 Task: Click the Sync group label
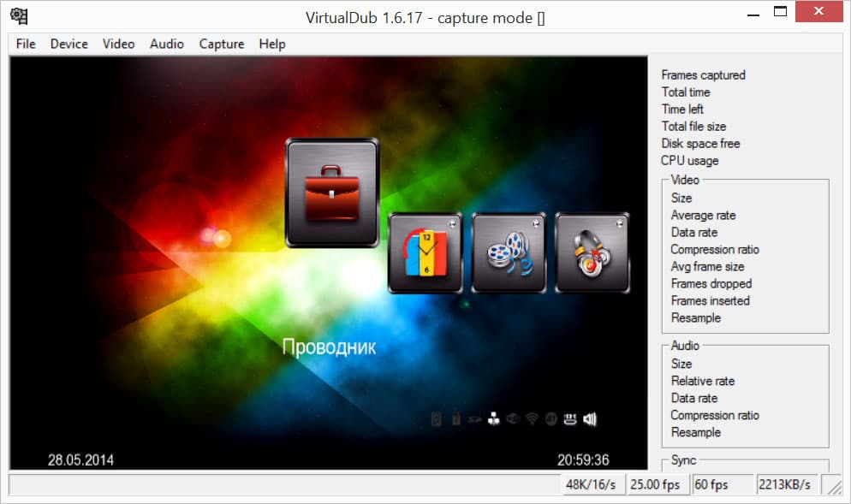click(683, 460)
